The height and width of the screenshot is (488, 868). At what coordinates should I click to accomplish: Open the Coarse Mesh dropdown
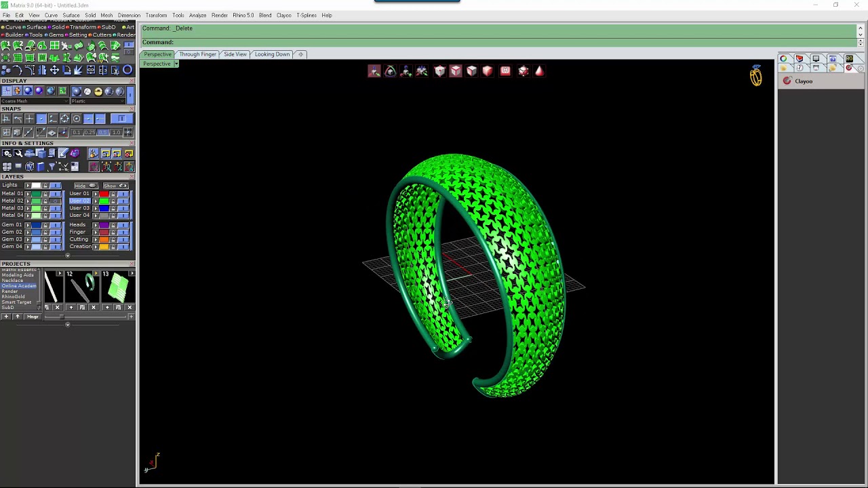(x=35, y=101)
